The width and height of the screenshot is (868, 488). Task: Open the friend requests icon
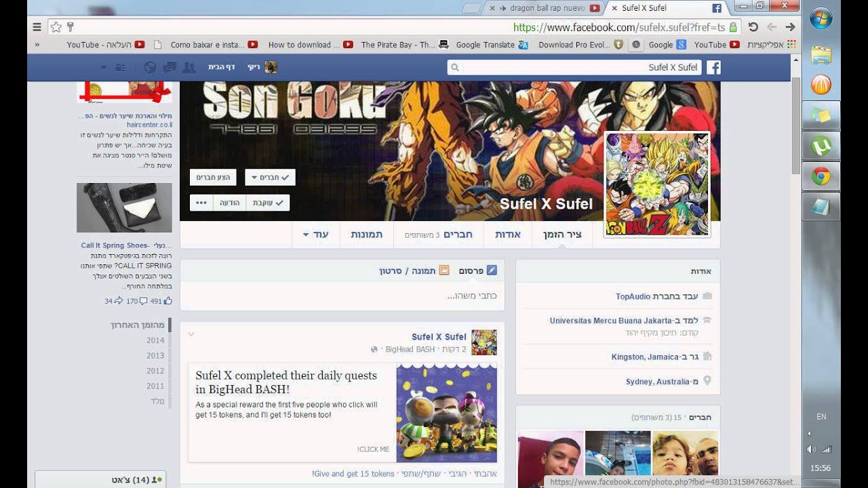pos(190,67)
